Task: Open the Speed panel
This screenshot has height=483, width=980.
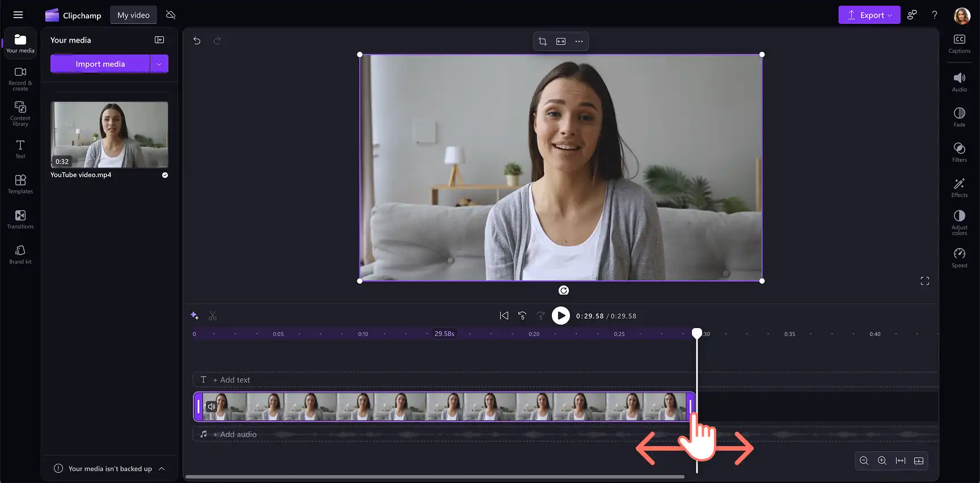Action: point(960,258)
